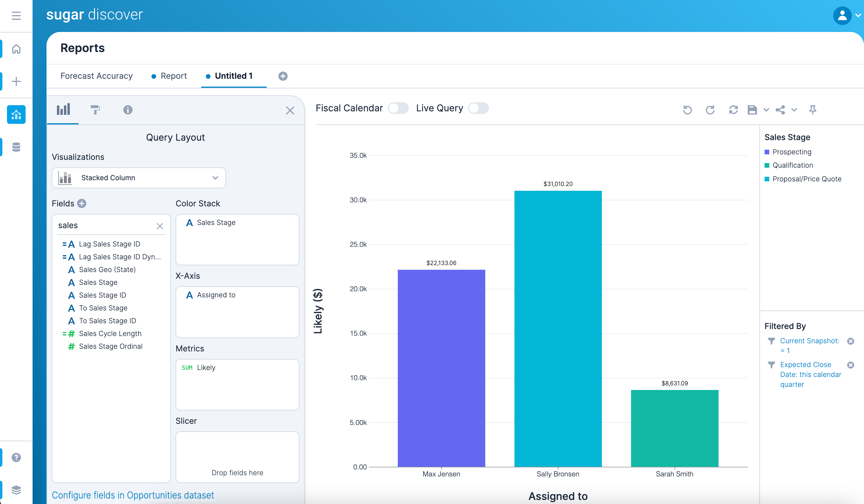Click the refresh report icon
Screen dimensions: 864x504
pos(733,110)
